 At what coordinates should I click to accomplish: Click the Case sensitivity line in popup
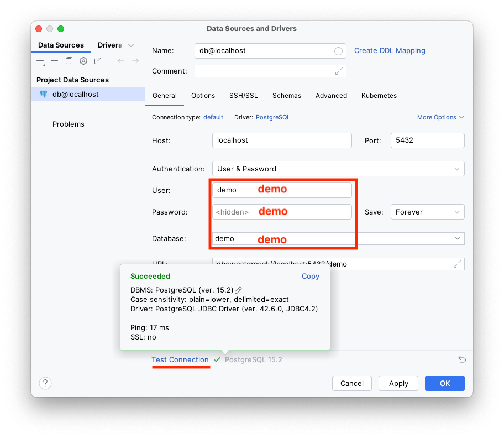[209, 299]
